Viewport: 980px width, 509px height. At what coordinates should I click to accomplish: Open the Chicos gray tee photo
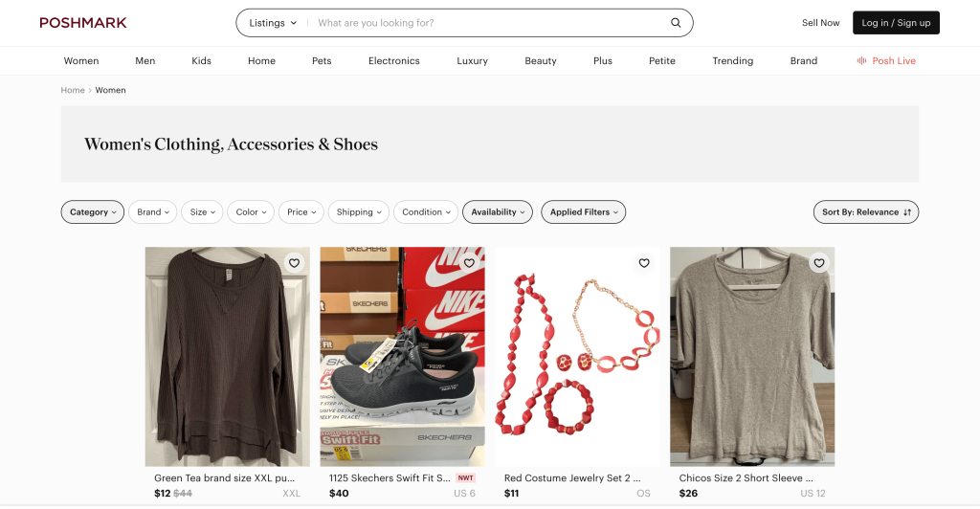coord(752,357)
